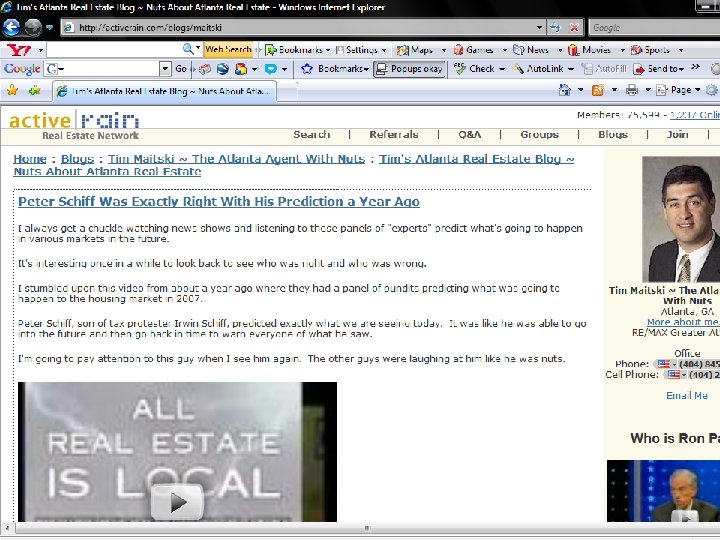The image size is (720, 540).
Task: Open Yahoo toolbar Bookmarks menu
Action: click(298, 50)
